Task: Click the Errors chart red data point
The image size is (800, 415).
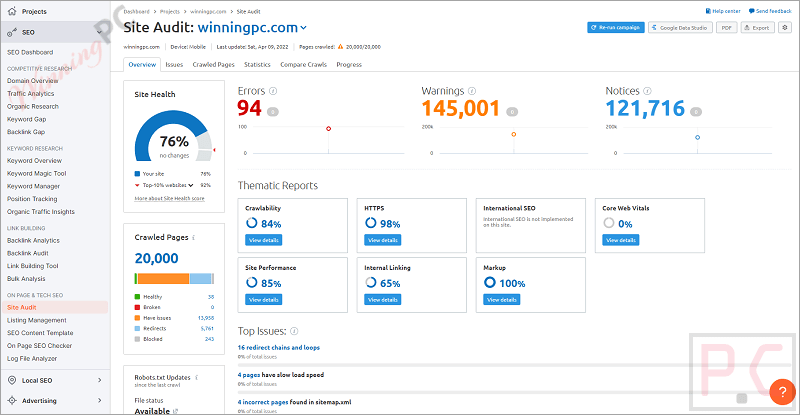Action: click(329, 129)
